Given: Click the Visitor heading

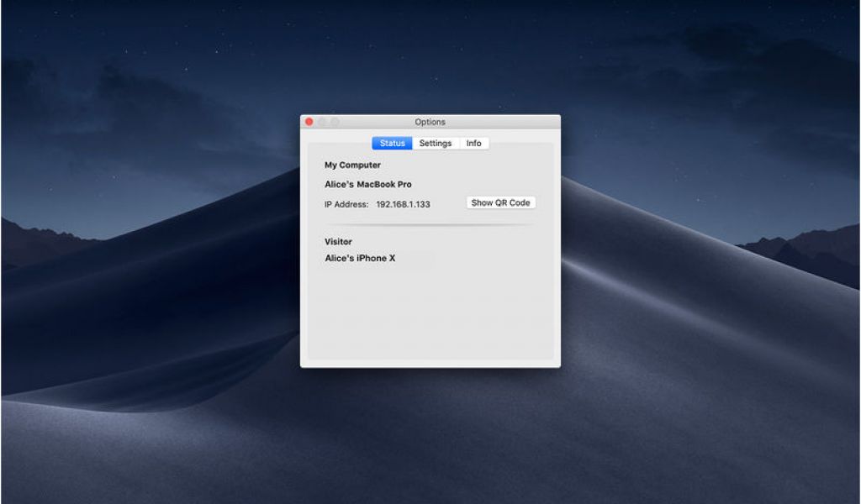Looking at the screenshot, I should [338, 242].
